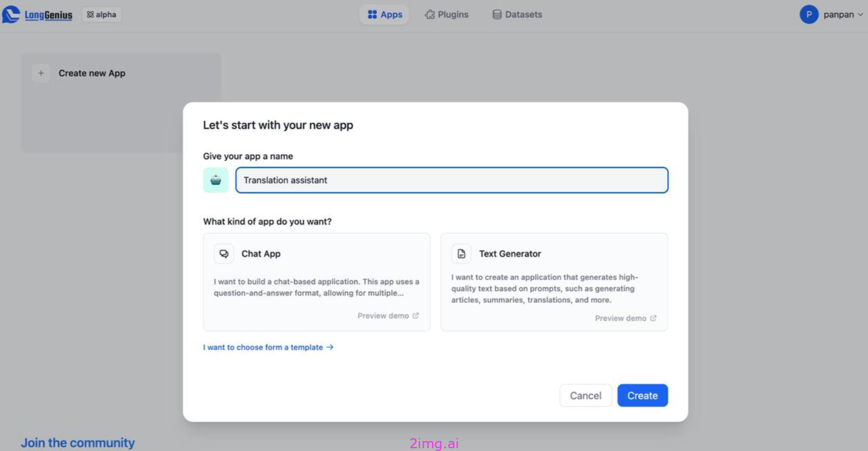Click the blue P user avatar
The width and height of the screenshot is (868, 451).
point(809,14)
